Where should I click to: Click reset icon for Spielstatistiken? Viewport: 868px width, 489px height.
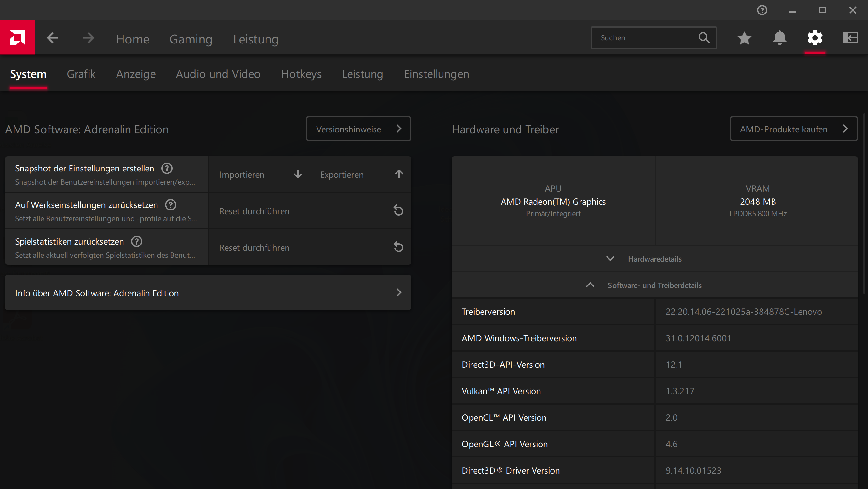(x=398, y=247)
